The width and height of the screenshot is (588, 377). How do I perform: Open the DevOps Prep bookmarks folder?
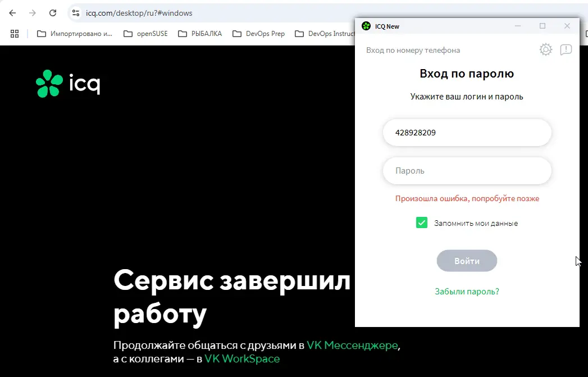click(258, 34)
